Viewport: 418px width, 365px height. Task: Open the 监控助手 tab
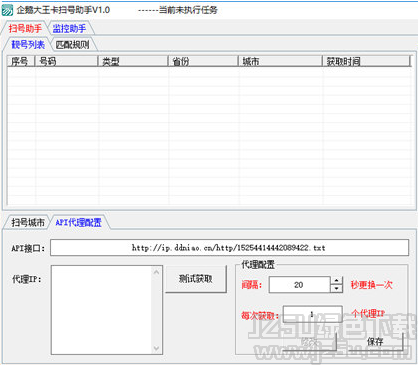click(70, 29)
